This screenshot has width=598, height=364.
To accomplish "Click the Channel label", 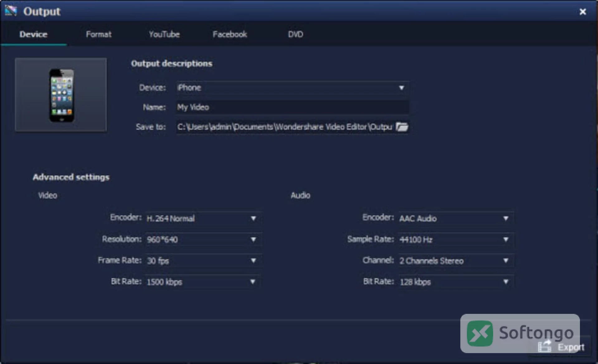I will 378,260.
